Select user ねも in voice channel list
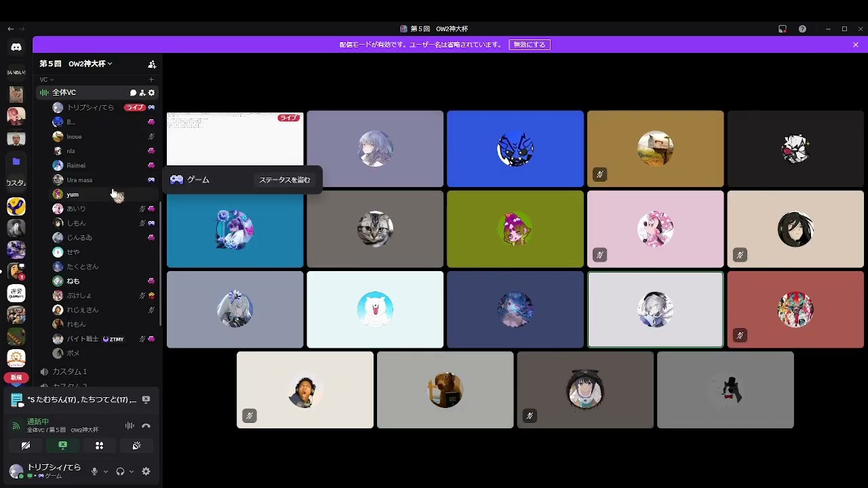 tap(104, 281)
